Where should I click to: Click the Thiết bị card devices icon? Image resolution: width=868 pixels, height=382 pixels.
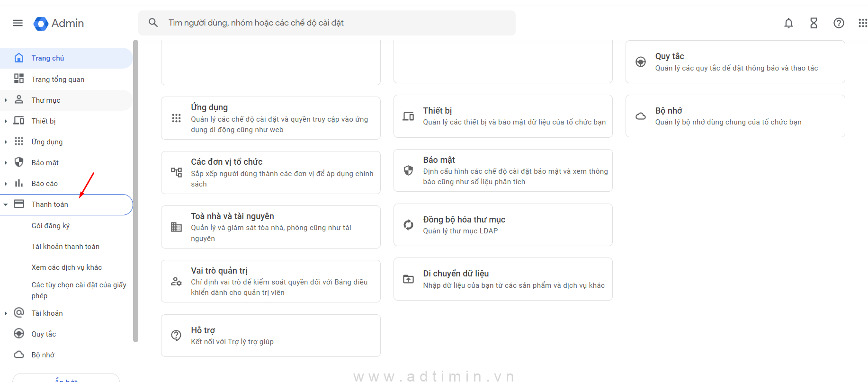408,116
